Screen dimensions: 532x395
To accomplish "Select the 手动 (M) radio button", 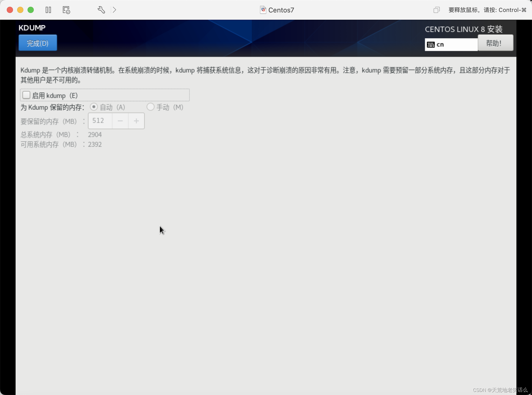I will click(150, 107).
